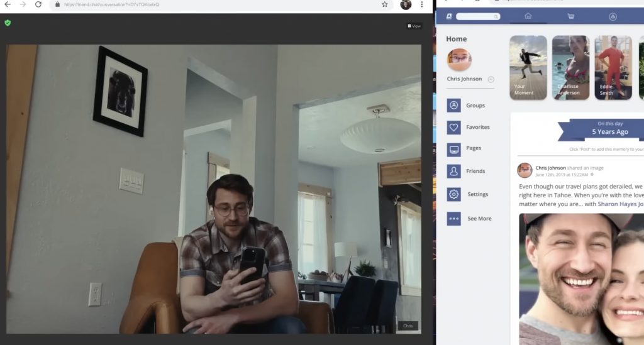Image resolution: width=644 pixels, height=345 pixels.
Task: Click the Favorites heart icon
Action: point(454,128)
